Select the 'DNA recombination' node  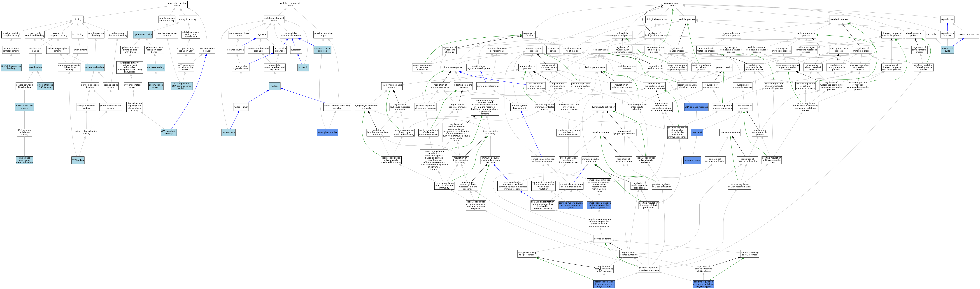[730, 132]
